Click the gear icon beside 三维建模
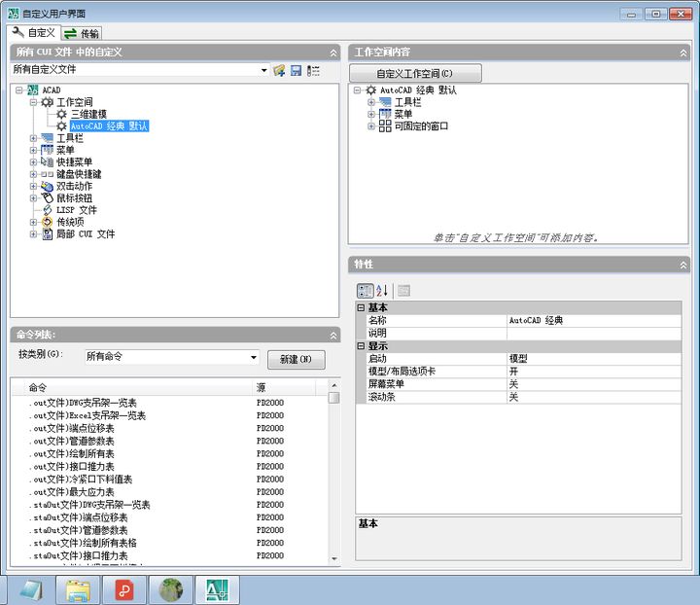 (61, 115)
